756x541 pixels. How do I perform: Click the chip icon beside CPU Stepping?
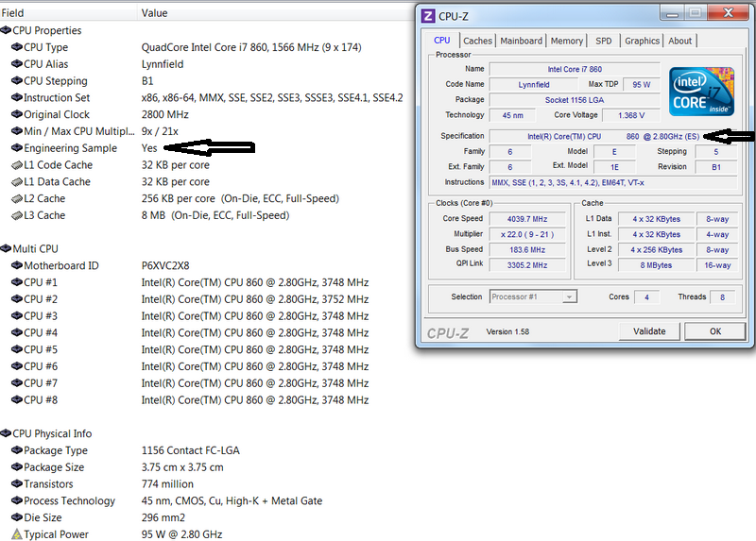coord(17,80)
